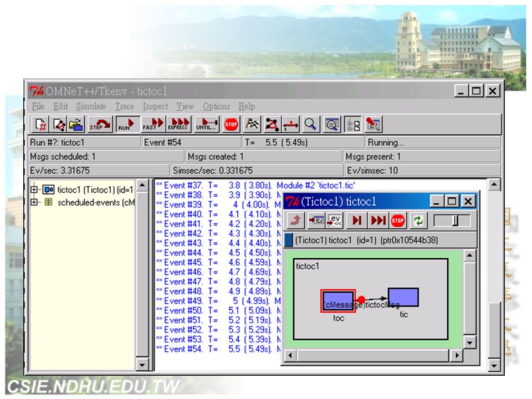532x399 pixels.
Task: Click tree panel scroll up arrow
Action: tap(142, 186)
